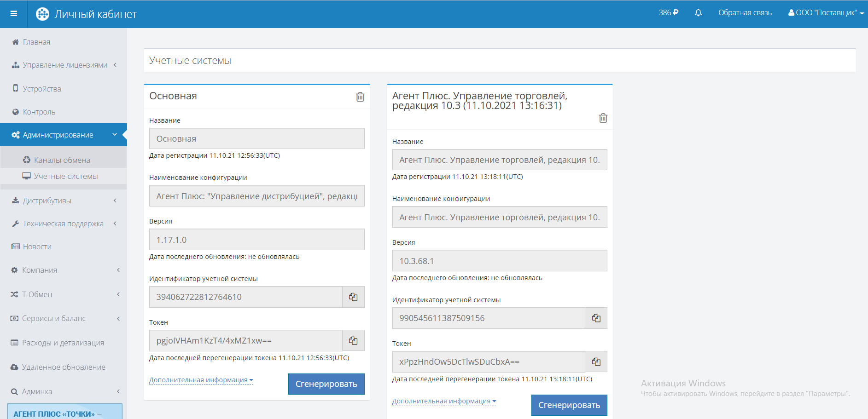
Task: Click the money icon beside Сервисы и баланс
Action: (14, 318)
